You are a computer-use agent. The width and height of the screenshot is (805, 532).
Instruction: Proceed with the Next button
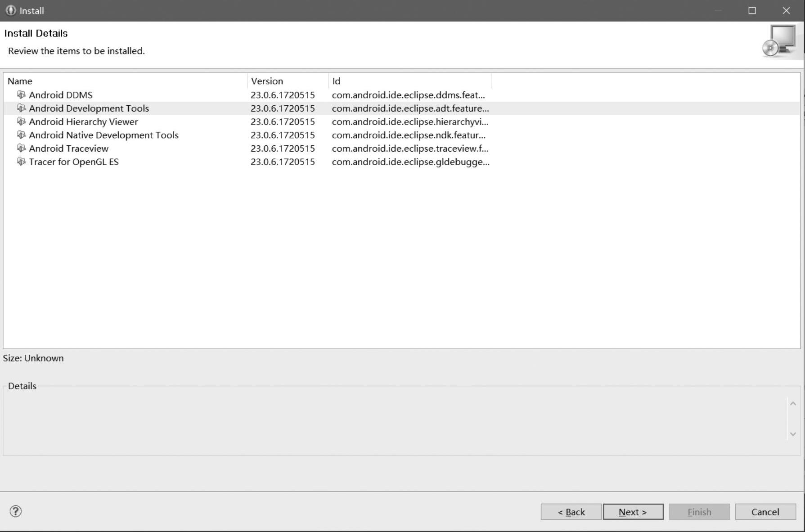coord(633,512)
